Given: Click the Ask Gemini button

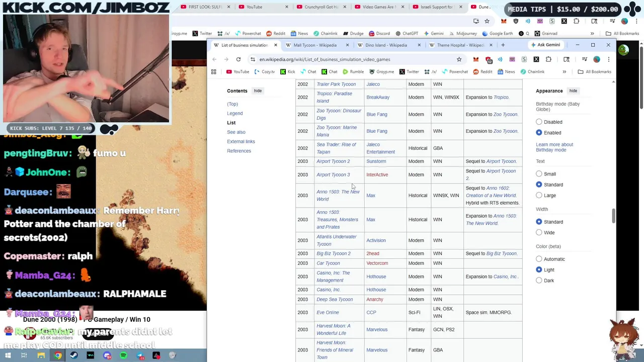Looking at the screenshot, I should 545,45.
